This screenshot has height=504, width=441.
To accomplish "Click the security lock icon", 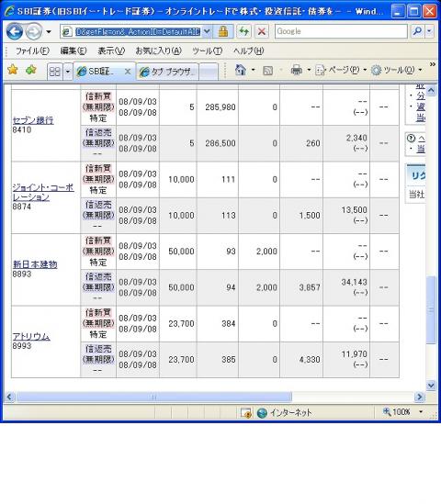I will pos(223,31).
